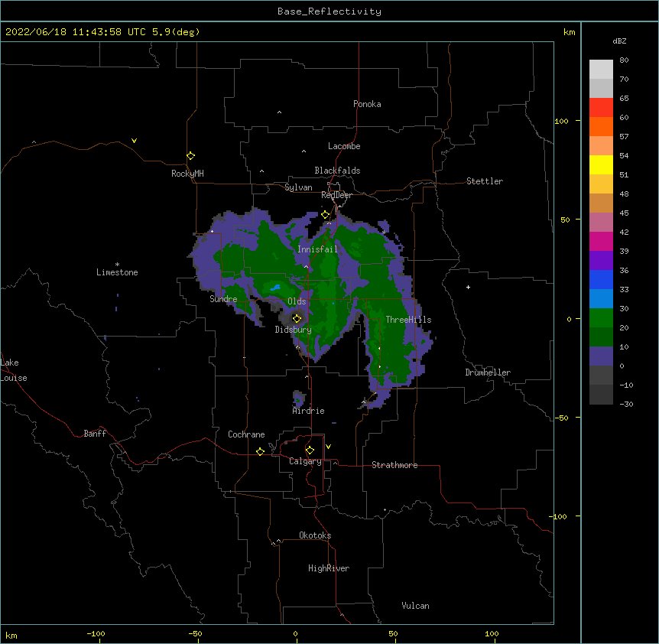Select the yellow V marker northwest of RockyMH
The height and width of the screenshot is (644, 659).
click(x=134, y=141)
